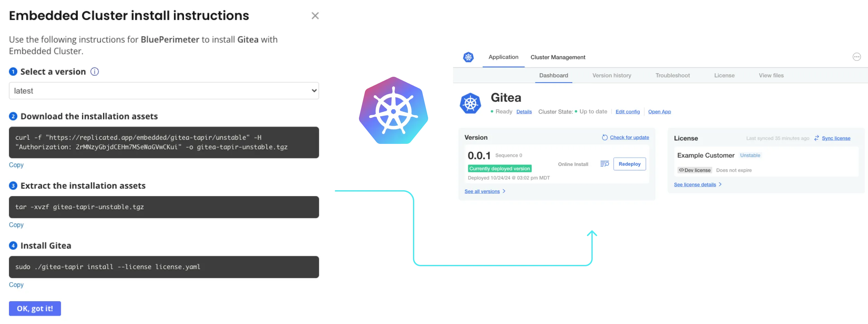Click the Currently deployed version badge
The width and height of the screenshot is (868, 324).
[x=499, y=168]
